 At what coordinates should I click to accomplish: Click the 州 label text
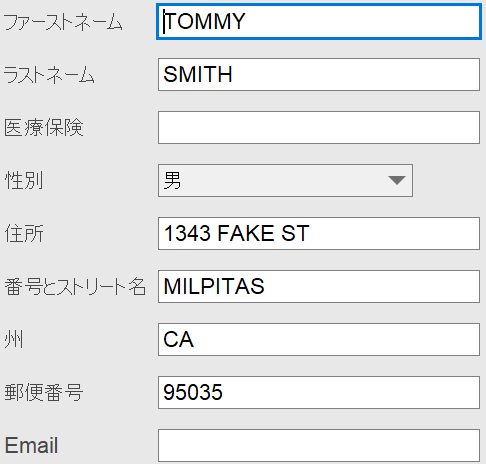click(14, 340)
